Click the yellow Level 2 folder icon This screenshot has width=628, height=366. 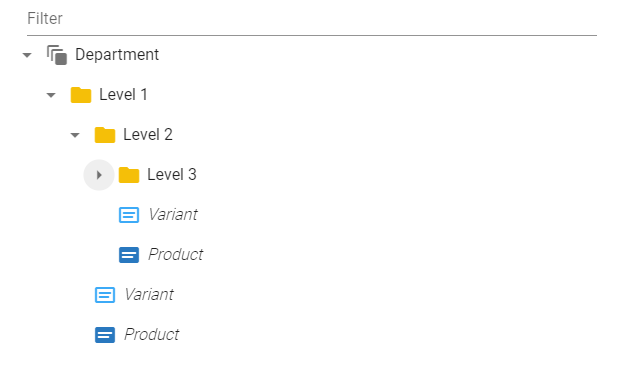tap(105, 135)
